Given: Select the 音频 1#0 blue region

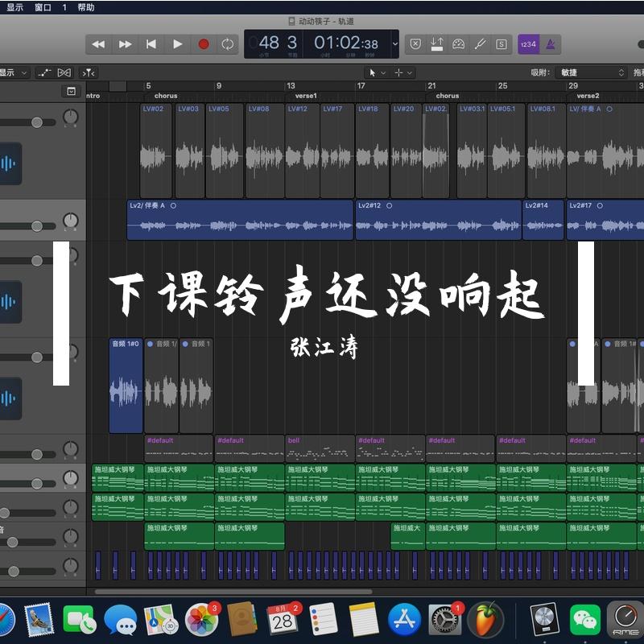Looking at the screenshot, I should coord(126,386).
